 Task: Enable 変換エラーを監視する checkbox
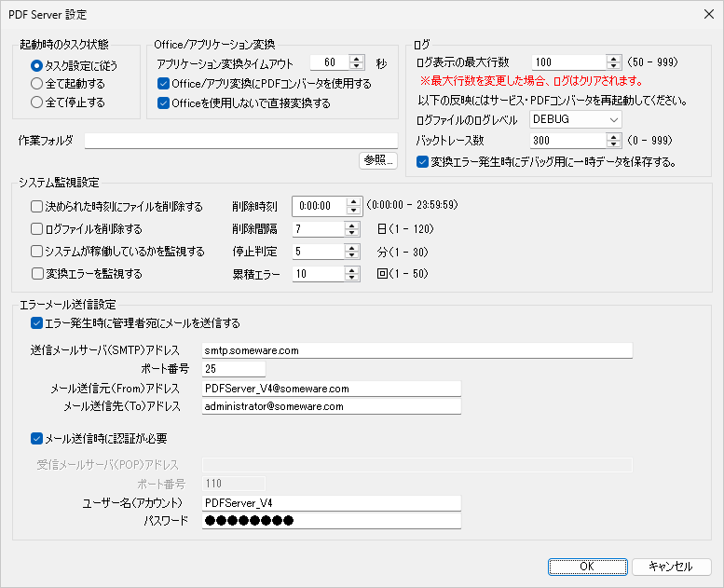tap(36, 274)
